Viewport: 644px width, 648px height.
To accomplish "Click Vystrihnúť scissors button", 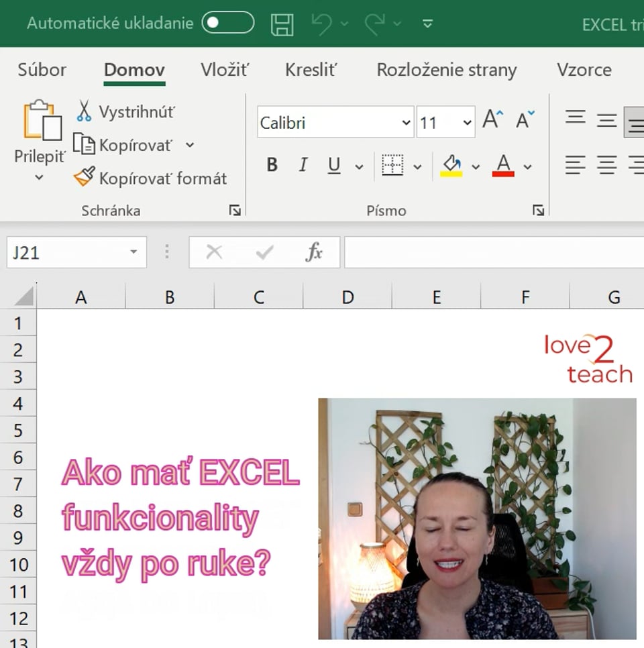I will (x=125, y=111).
